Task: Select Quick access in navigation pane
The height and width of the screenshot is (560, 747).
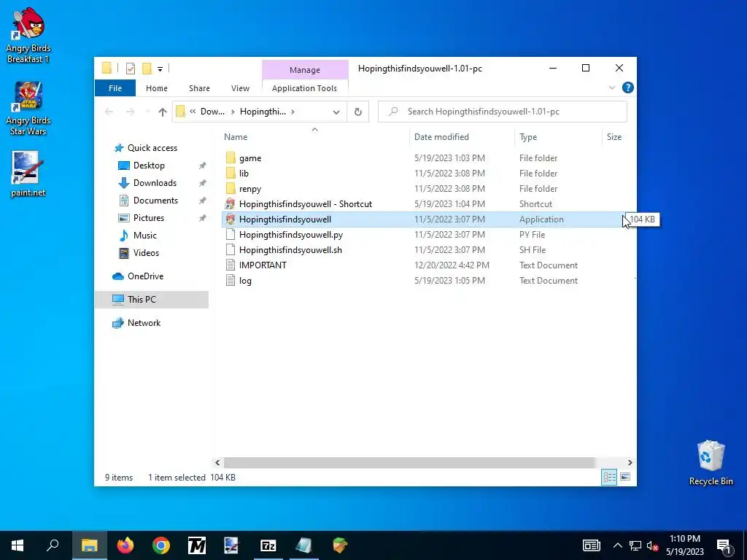Action: pos(152,147)
